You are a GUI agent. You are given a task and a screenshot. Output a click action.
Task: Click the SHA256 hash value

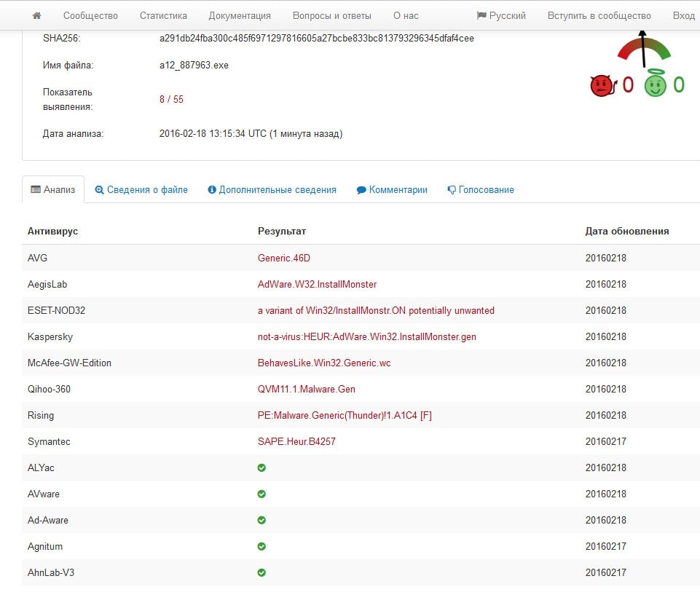[x=317, y=38]
